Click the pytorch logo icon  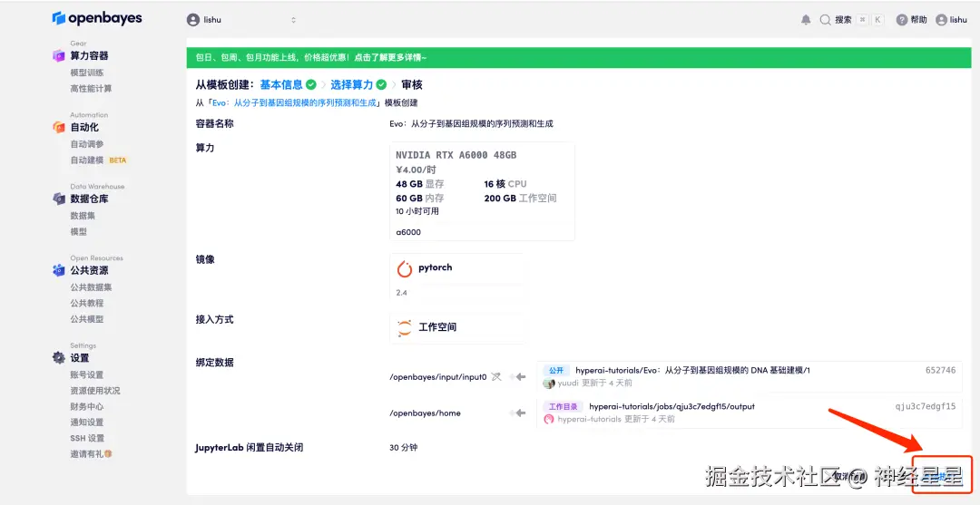[405, 269]
